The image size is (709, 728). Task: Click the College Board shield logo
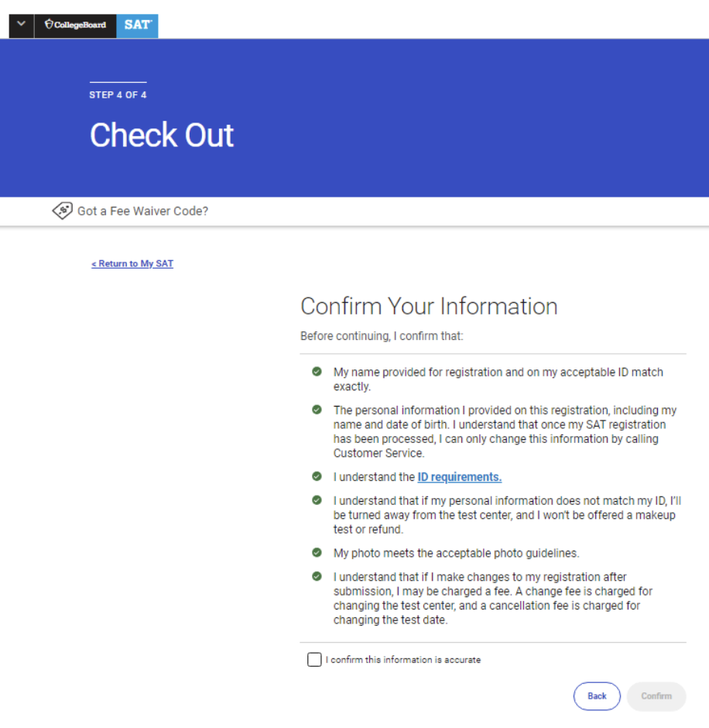(48, 25)
